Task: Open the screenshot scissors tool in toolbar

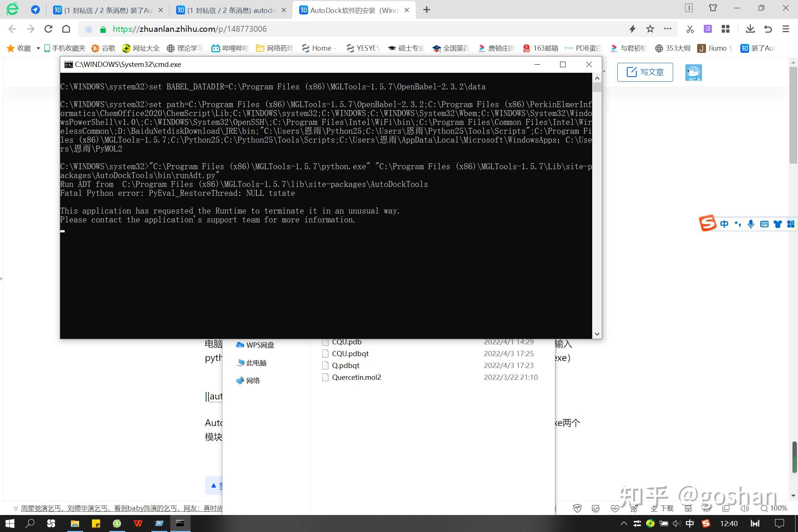Action: click(x=690, y=29)
